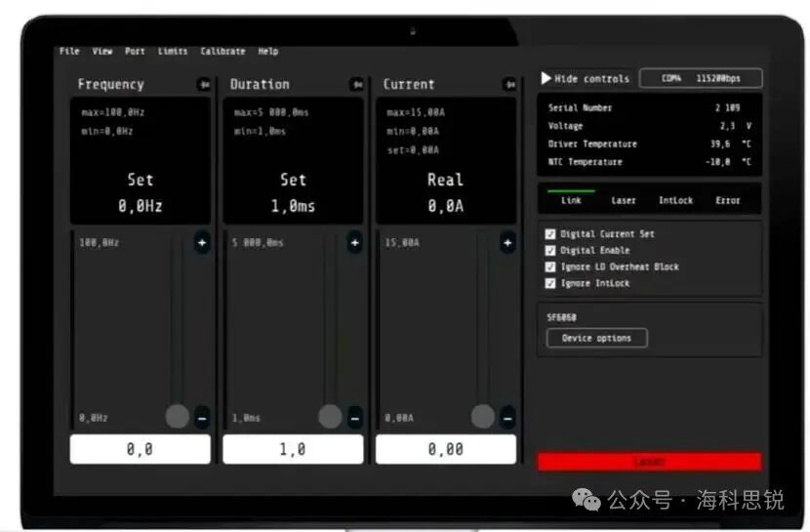This screenshot has width=810, height=532.
Task: Click the Frequency value input field
Action: click(140, 449)
